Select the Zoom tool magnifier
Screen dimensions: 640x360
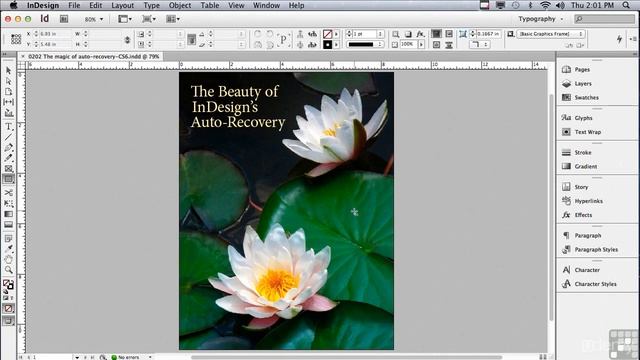point(9,270)
